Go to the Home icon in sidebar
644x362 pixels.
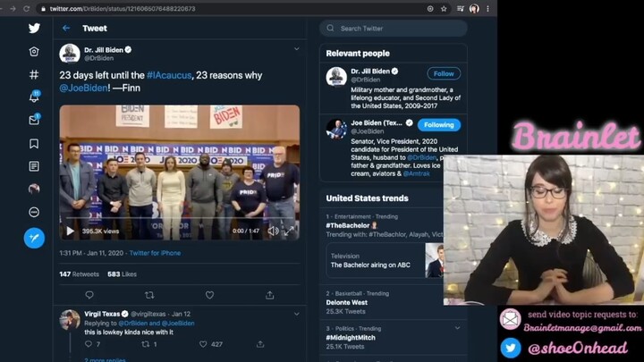(34, 51)
